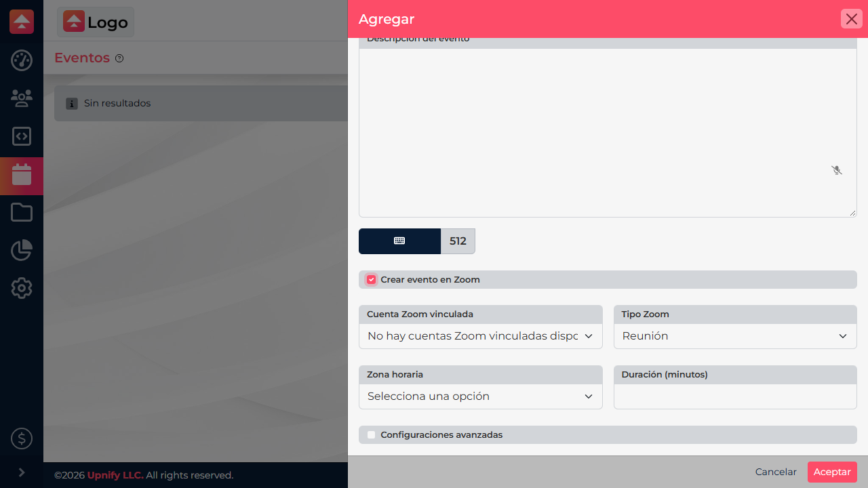Open the users group icon in sidebar
868x488 pixels.
point(22,98)
